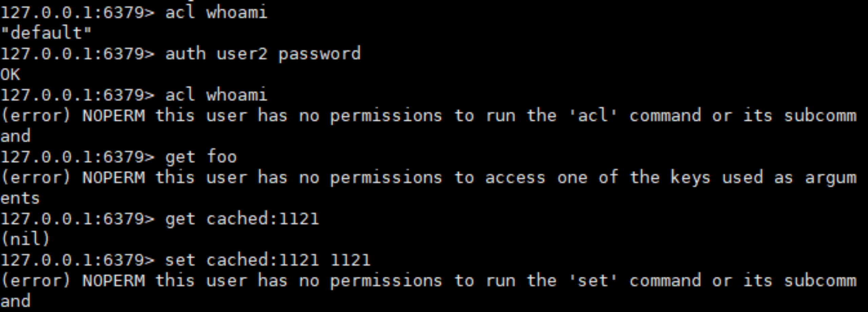Viewport: 868px width, 312px height.
Task: Click the (nil) result line
Action: (x=25, y=239)
